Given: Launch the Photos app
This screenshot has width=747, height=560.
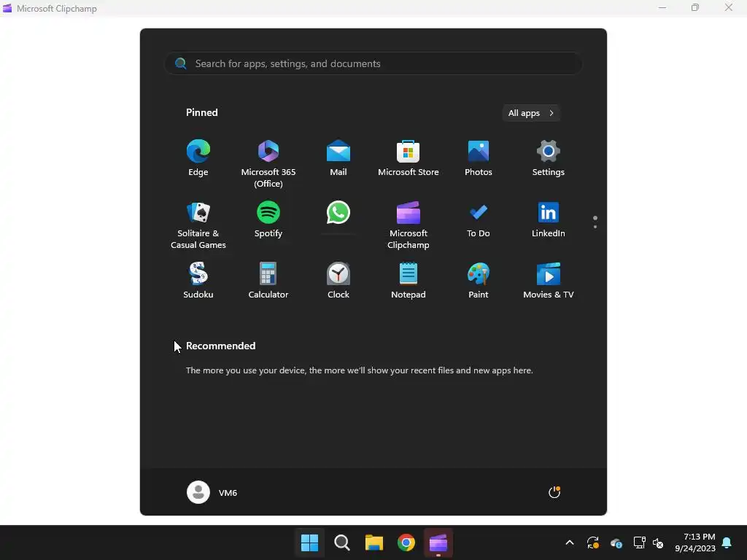Looking at the screenshot, I should pos(479,158).
